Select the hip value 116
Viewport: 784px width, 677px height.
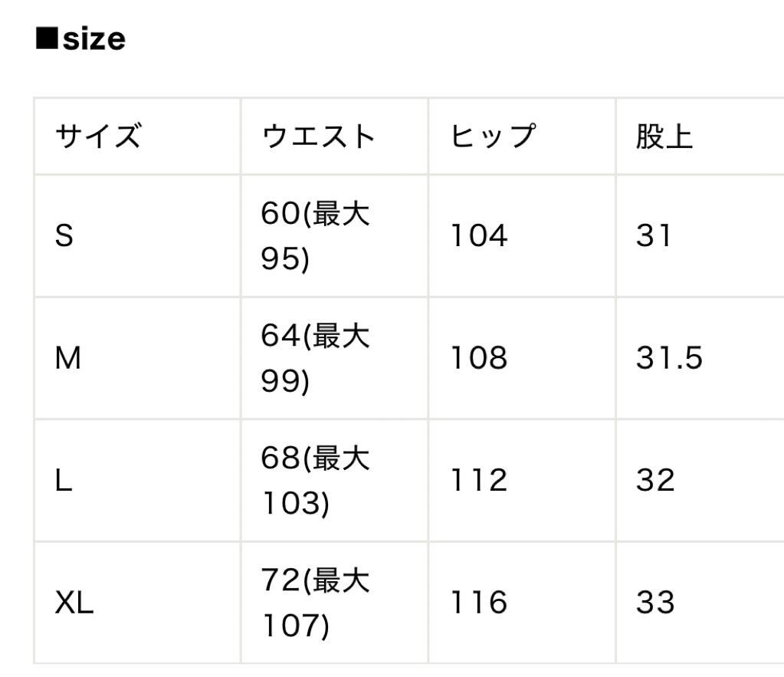pos(478,603)
